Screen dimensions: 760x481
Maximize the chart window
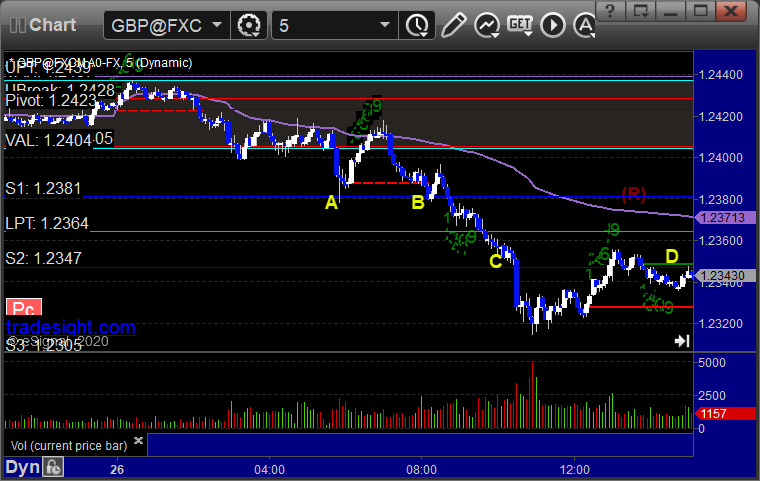700,11
